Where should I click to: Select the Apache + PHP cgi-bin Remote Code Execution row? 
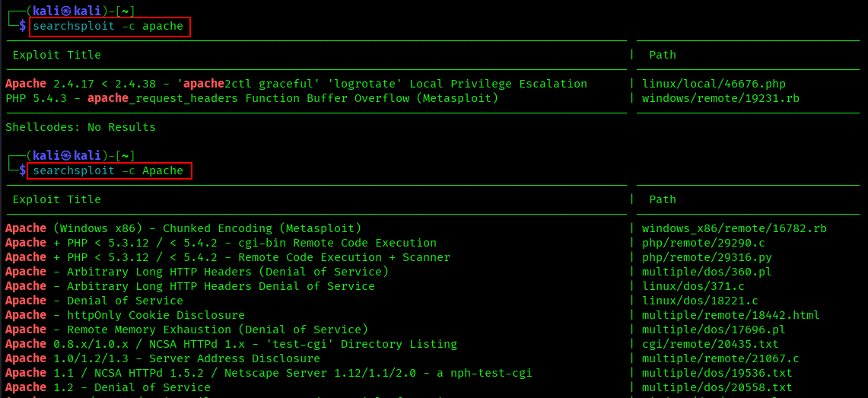(221, 243)
